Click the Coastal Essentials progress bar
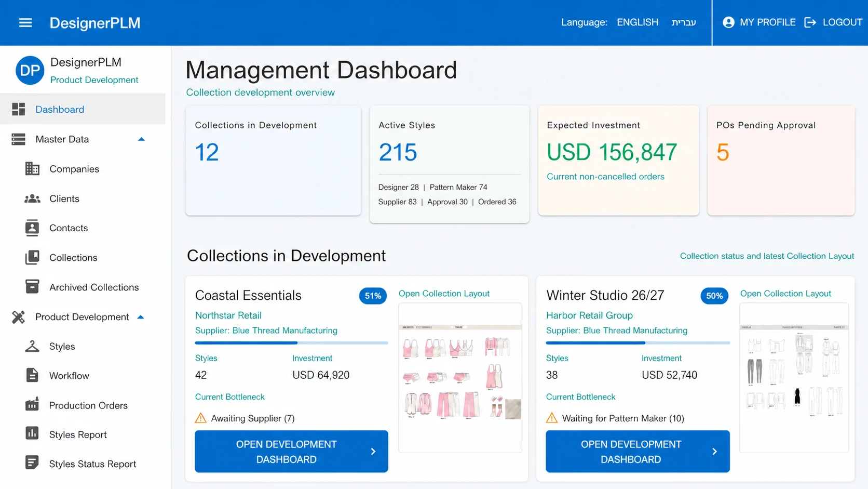Viewport: 868px width, 489px height. 291,343
